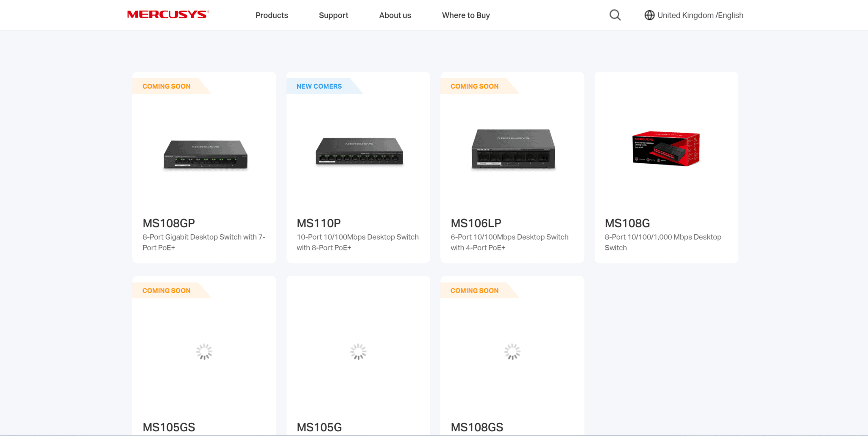Click '8-Port 10/100/1,000 Mbps Desktop Switch' description

[663, 242]
